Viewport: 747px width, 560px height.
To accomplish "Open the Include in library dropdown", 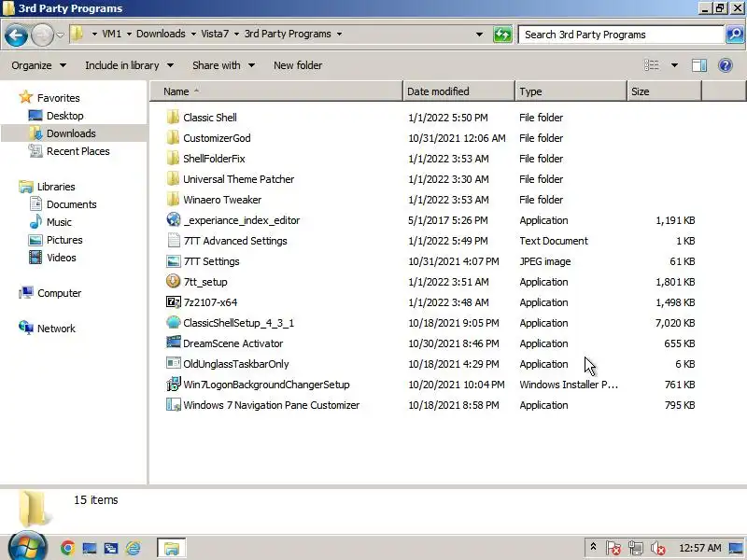I will [x=129, y=65].
